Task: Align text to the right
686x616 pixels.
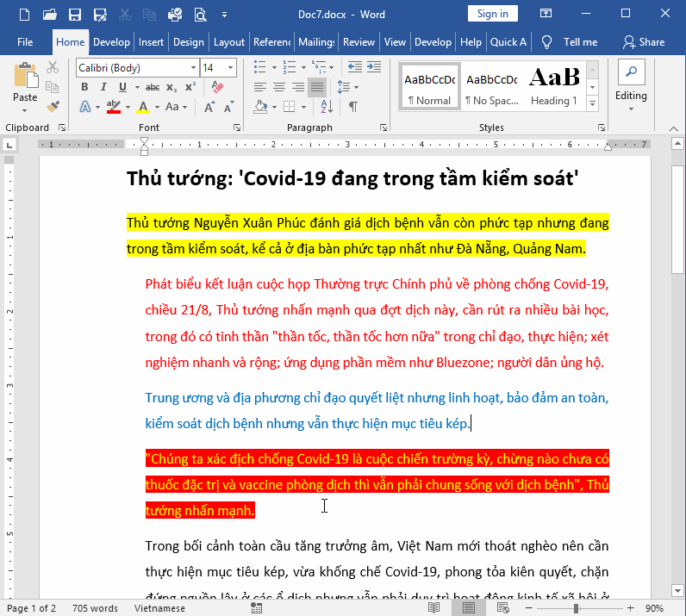Action: [x=298, y=87]
